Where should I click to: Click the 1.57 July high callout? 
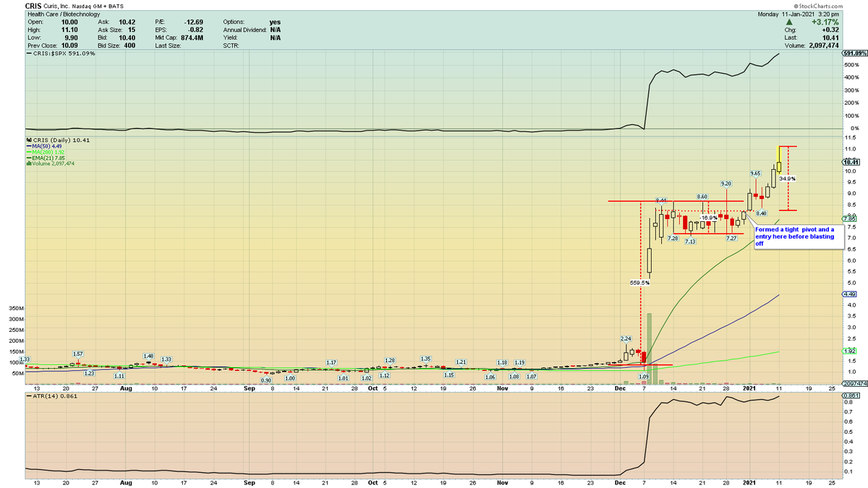point(79,354)
